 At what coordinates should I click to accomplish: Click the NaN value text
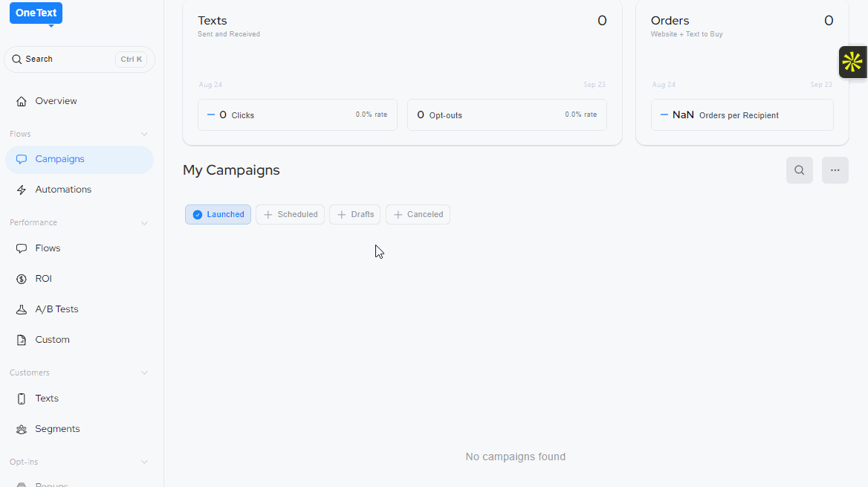(683, 115)
